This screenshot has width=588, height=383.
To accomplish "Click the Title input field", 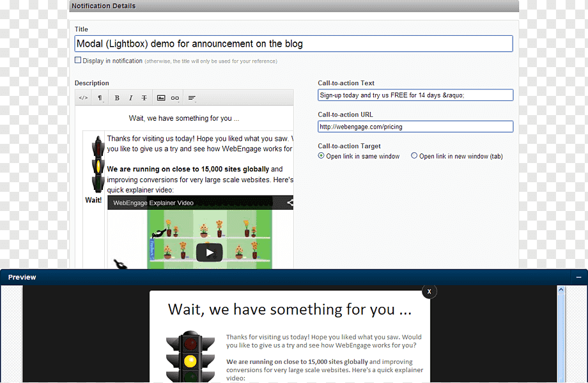I will (293, 44).
